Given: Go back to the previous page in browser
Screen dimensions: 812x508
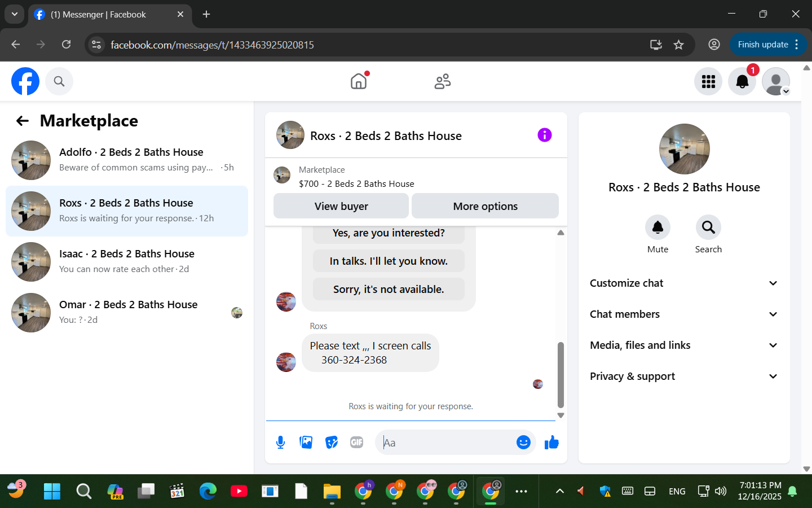Looking at the screenshot, I should 16,45.
